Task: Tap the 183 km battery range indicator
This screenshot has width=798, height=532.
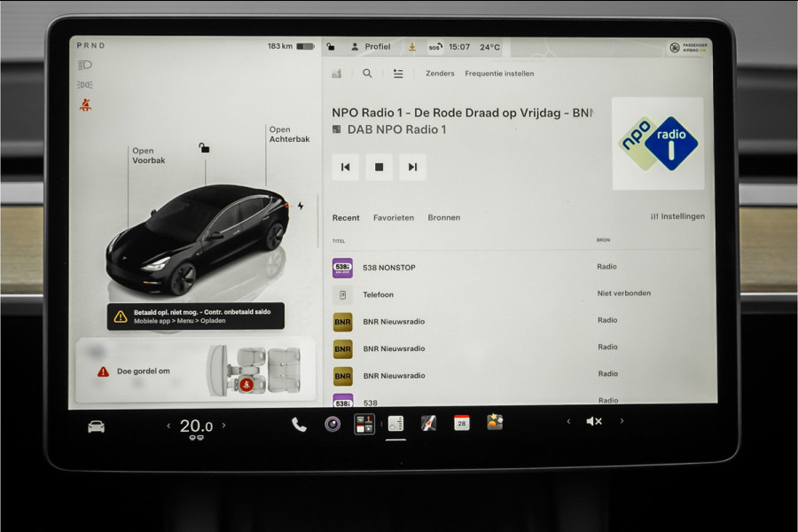Action: tap(291, 46)
